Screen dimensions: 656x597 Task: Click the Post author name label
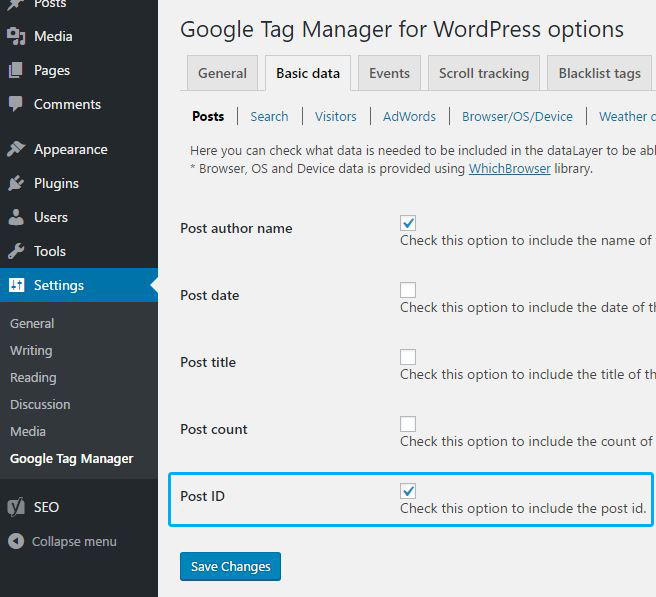point(236,228)
